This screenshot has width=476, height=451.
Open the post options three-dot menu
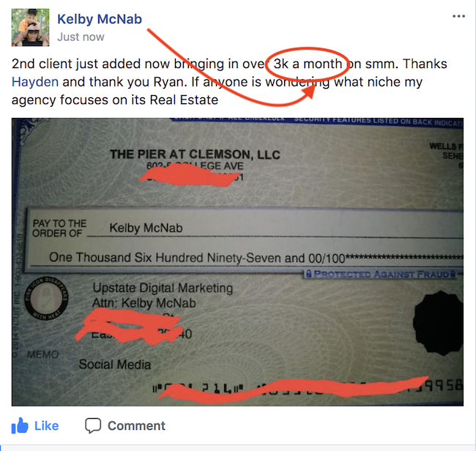click(458, 16)
